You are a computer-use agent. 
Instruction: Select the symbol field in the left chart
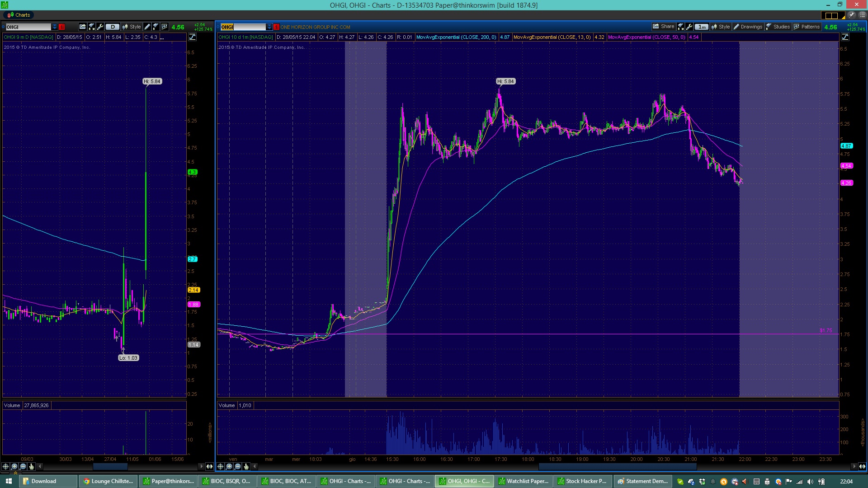point(28,27)
